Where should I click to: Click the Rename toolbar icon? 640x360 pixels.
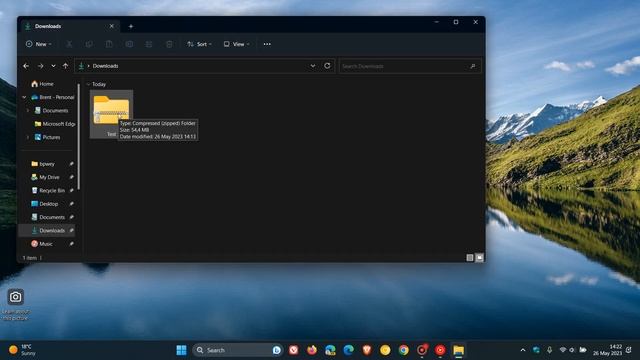click(129, 44)
